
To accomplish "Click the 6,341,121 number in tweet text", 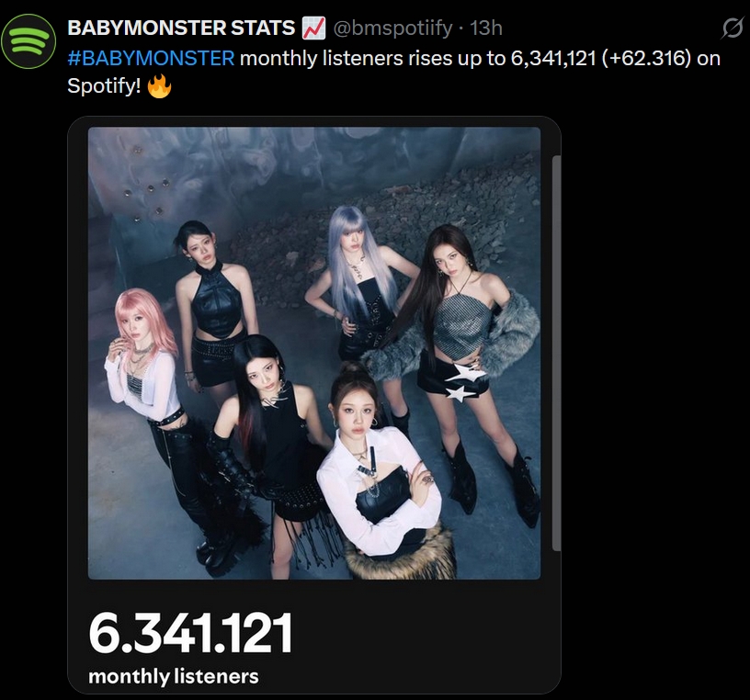I will [x=551, y=59].
